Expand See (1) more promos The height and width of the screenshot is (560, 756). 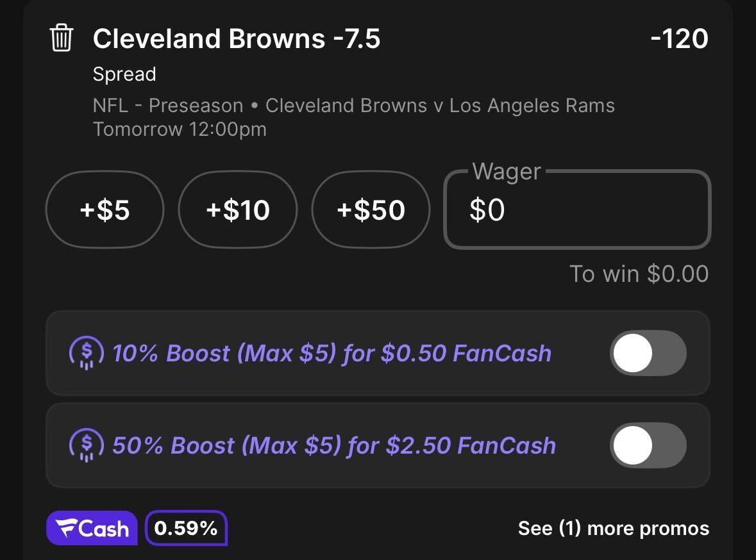pyautogui.click(x=613, y=528)
